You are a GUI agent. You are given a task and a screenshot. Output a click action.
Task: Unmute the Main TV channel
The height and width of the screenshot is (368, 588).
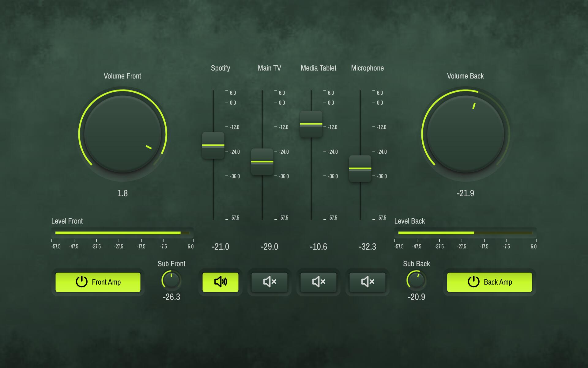click(x=269, y=282)
